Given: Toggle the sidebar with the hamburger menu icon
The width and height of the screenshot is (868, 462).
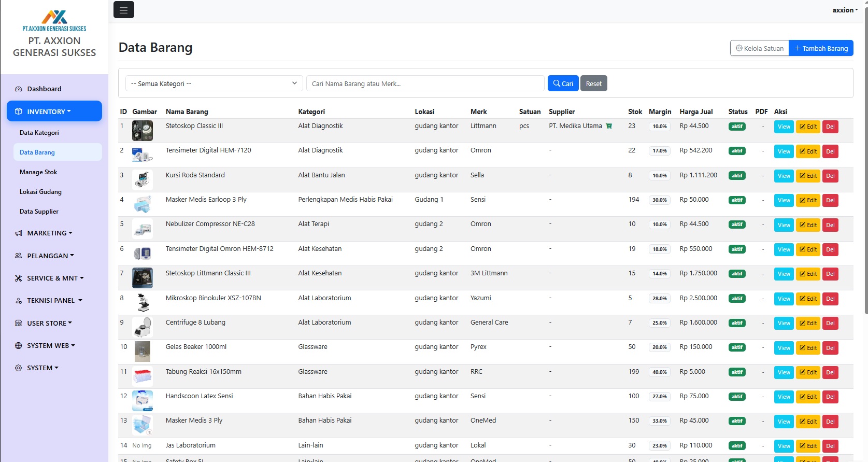Looking at the screenshot, I should click(123, 10).
